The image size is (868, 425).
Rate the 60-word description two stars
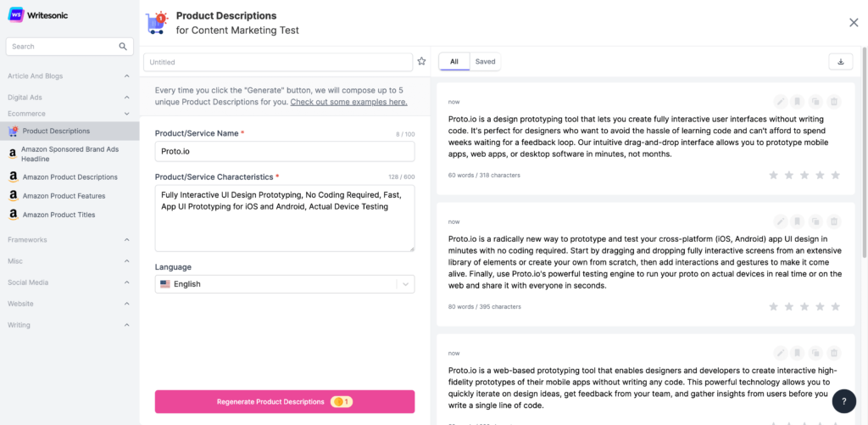pyautogui.click(x=789, y=175)
